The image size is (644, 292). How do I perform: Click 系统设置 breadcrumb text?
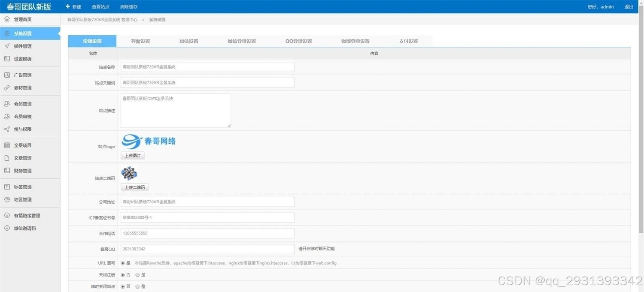pos(157,20)
